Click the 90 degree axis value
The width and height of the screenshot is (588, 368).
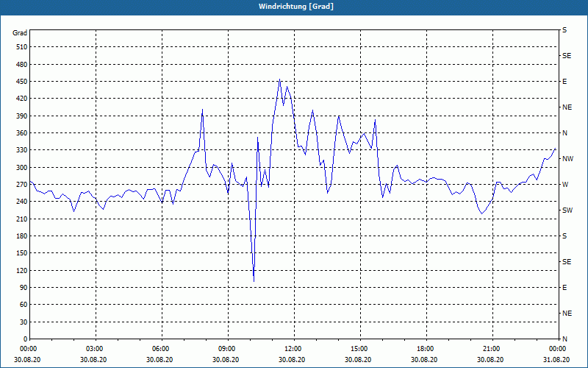coord(23,288)
